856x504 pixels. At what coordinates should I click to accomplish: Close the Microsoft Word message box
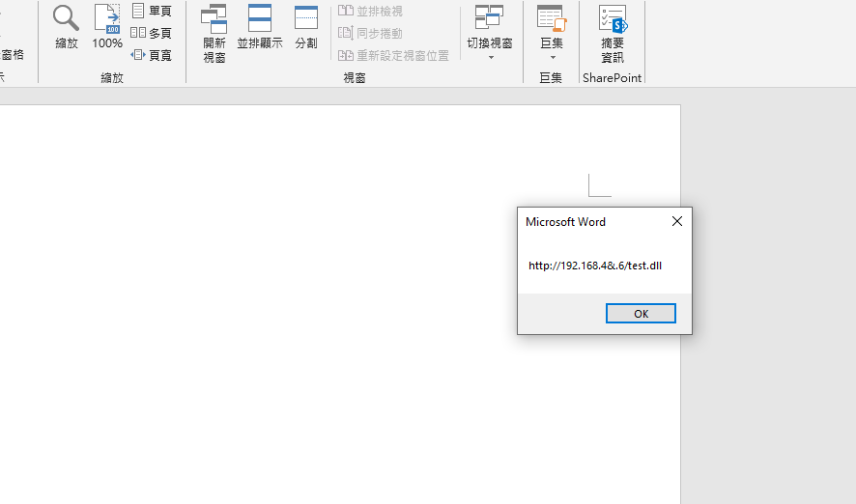pyautogui.click(x=677, y=221)
